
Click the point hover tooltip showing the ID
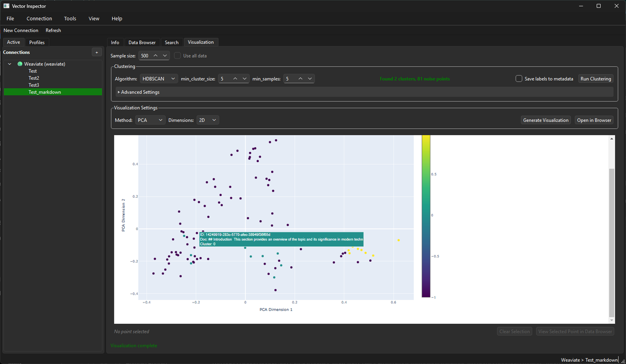click(x=281, y=239)
